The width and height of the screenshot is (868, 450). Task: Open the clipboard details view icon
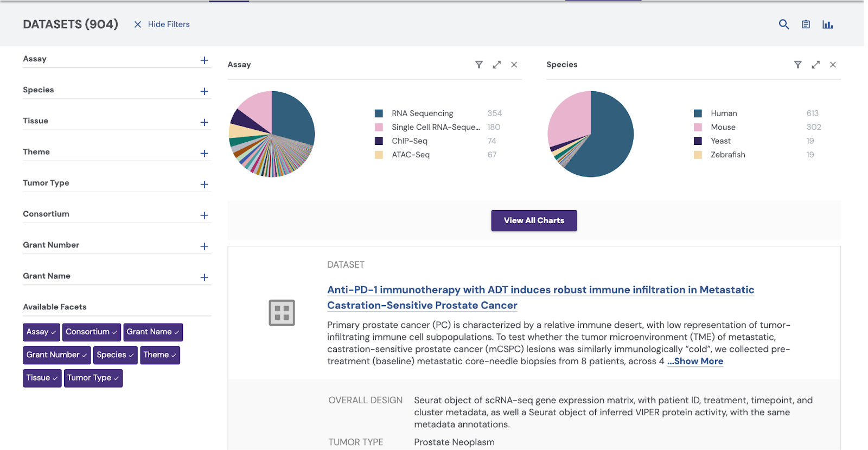pyautogui.click(x=806, y=24)
